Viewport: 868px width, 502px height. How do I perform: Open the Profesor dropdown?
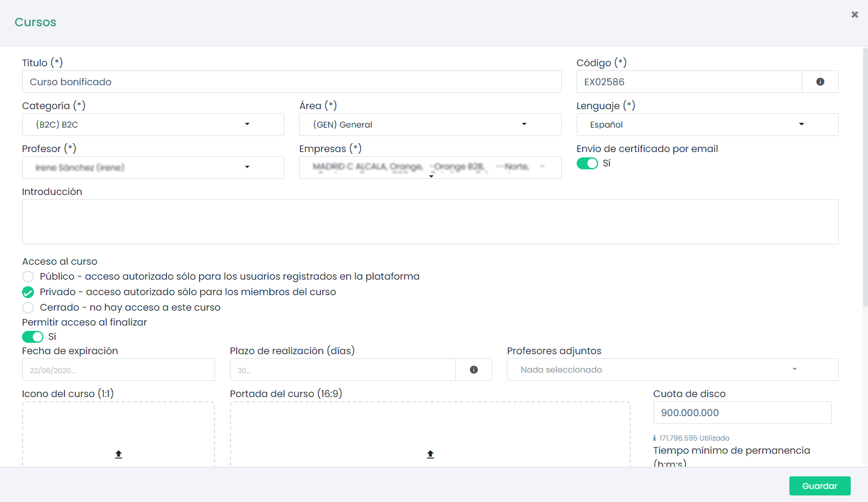point(153,168)
